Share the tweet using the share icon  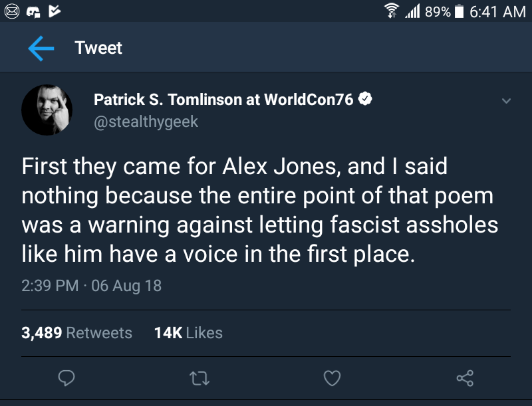[x=465, y=379]
